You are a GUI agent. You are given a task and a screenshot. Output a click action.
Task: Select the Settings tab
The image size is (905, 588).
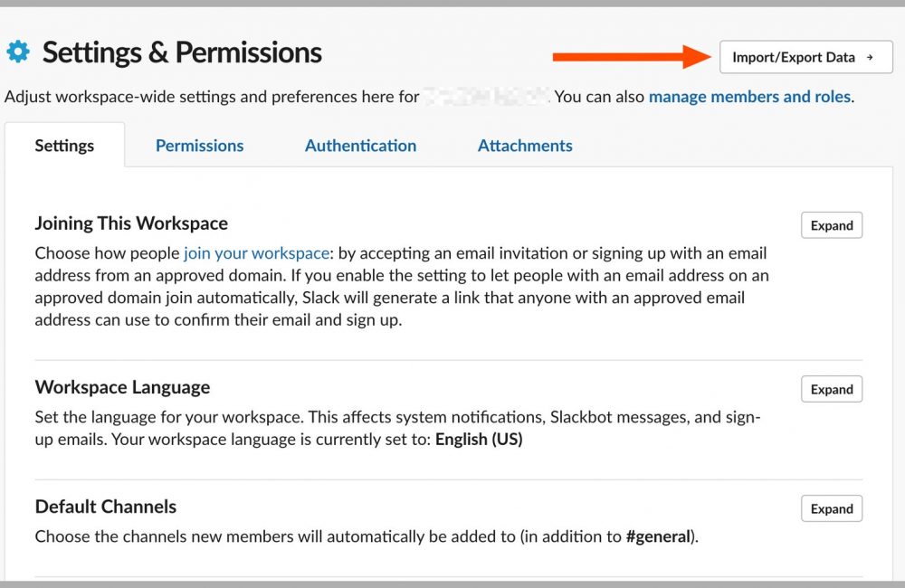pyautogui.click(x=64, y=146)
